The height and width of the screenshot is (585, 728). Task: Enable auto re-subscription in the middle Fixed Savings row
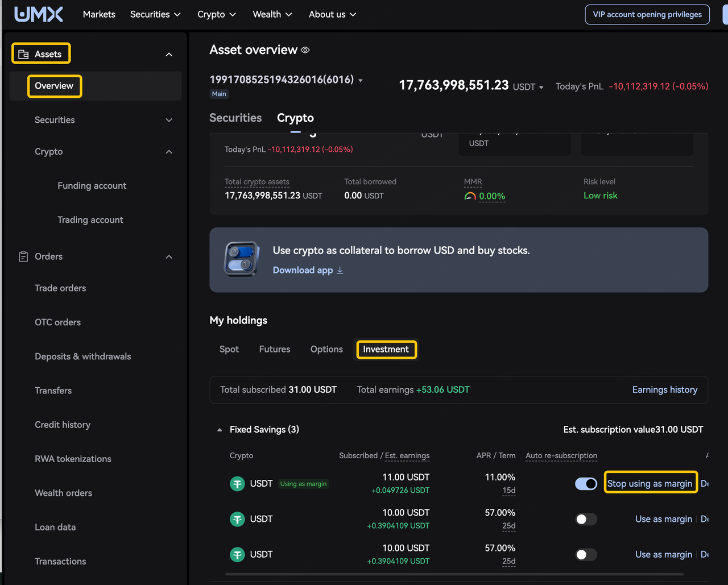click(586, 519)
